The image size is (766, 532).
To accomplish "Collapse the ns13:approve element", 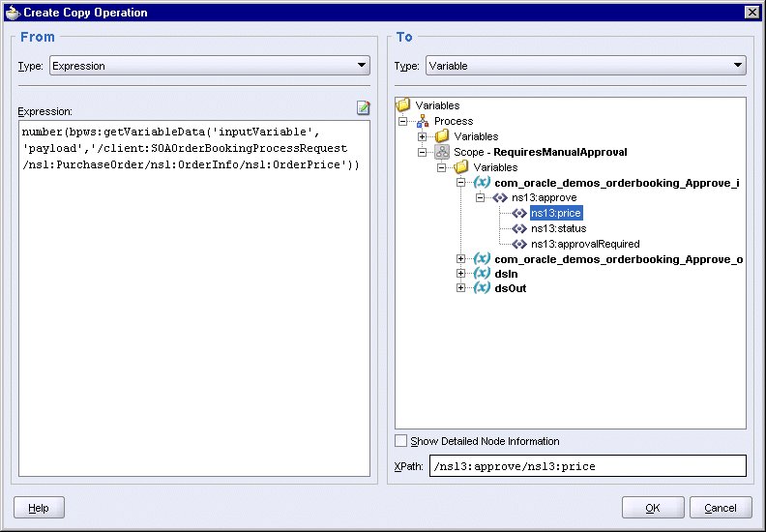I will click(480, 198).
